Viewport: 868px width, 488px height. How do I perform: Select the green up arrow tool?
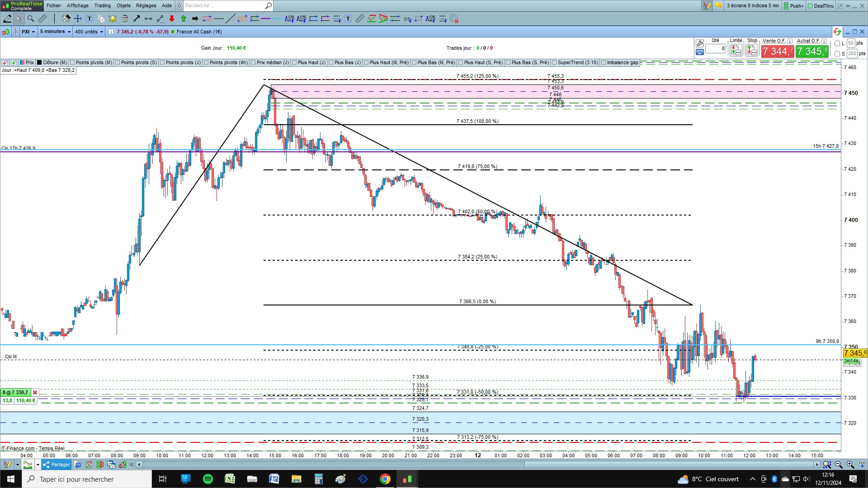(x=184, y=19)
